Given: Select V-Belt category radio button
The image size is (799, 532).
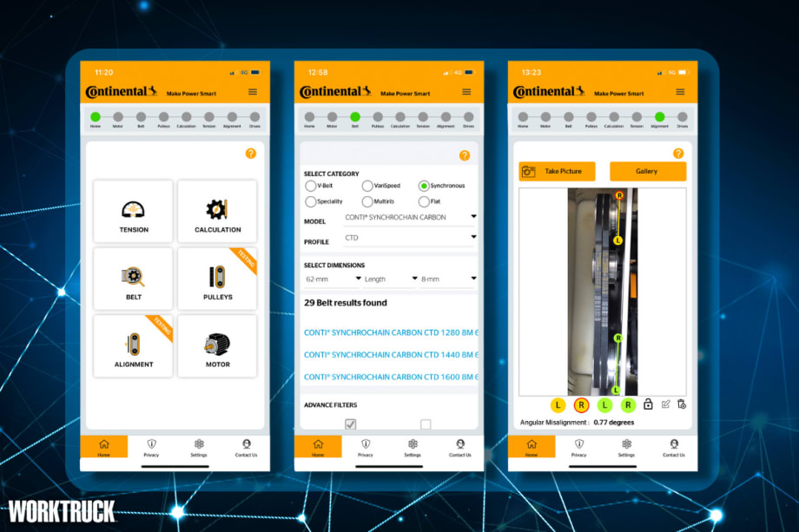Looking at the screenshot, I should tap(310, 186).
